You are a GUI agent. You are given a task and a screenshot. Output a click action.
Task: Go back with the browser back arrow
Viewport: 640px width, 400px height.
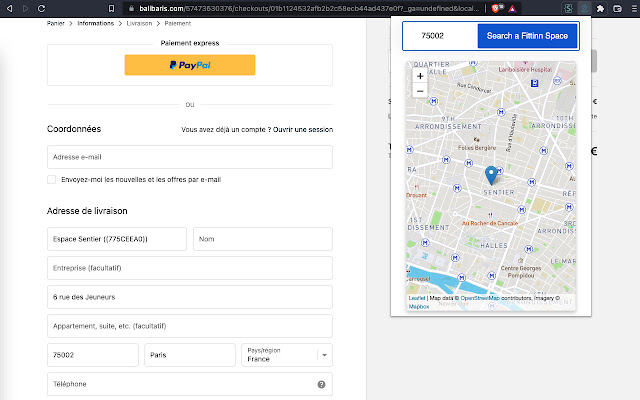point(9,8)
